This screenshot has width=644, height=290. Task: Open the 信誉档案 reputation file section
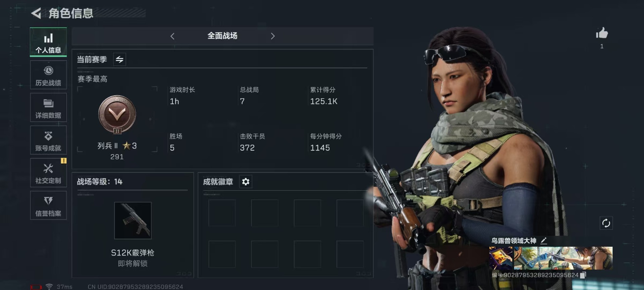pos(48,205)
